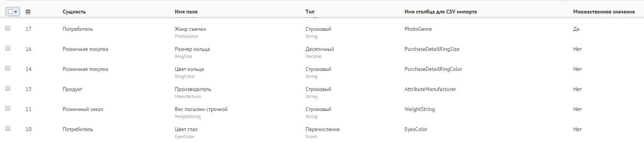The height and width of the screenshot is (143, 644).
Task: Sort table by ID column header
Action: coord(28,12)
